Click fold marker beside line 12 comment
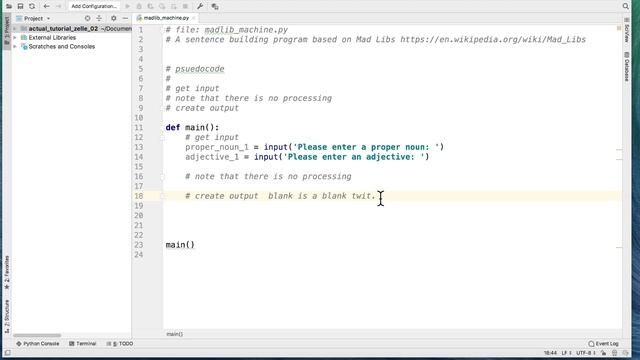The image size is (640, 360). (162, 138)
